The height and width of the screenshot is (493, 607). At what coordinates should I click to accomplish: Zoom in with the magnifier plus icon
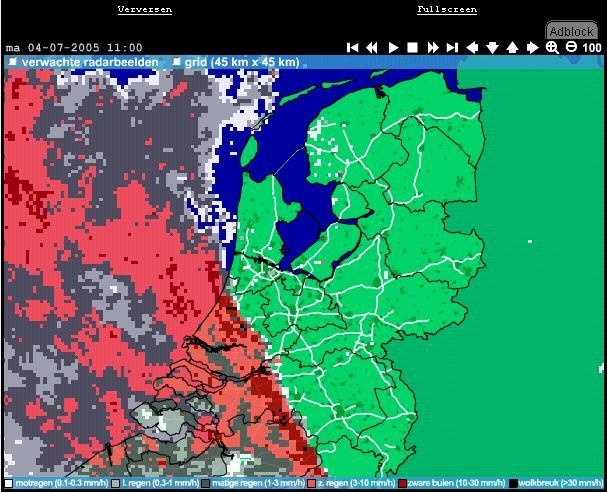pyautogui.click(x=552, y=48)
